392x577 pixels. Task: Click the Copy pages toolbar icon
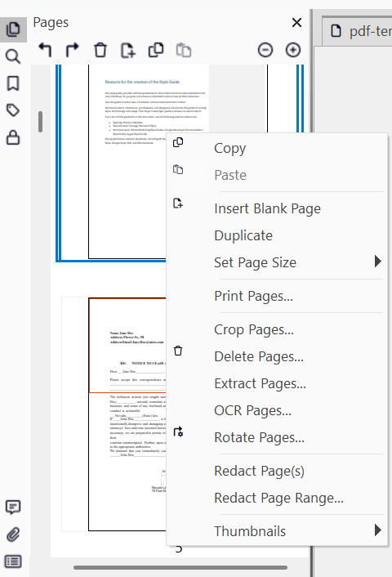[156, 50]
